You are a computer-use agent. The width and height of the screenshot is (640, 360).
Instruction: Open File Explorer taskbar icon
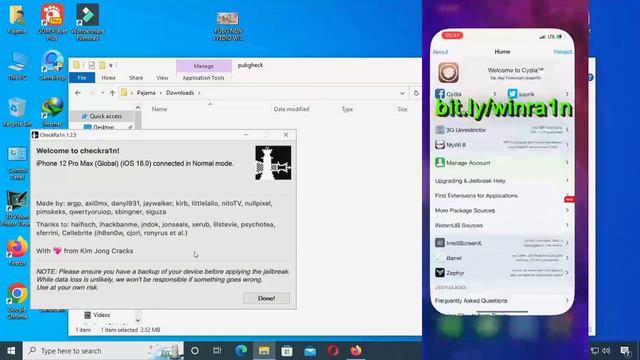(264, 351)
